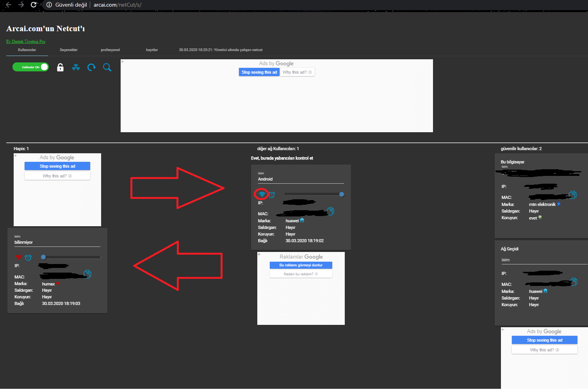Copy the MAC address of Ağ Geçidi
The width and height of the screenshot is (588, 390).
coord(574,282)
